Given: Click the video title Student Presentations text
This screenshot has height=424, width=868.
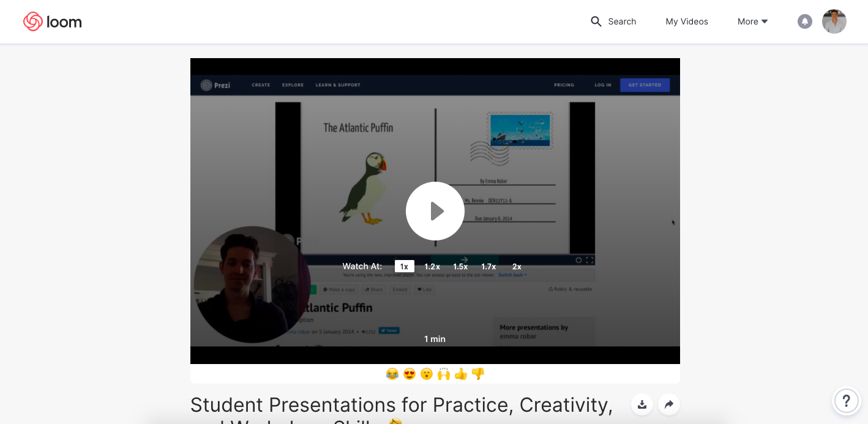Looking at the screenshot, I should 402,410.
